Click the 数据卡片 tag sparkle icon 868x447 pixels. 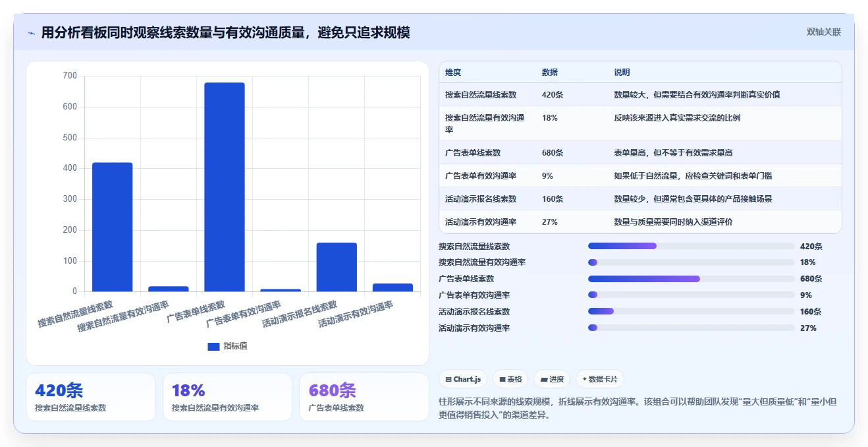[584, 379]
